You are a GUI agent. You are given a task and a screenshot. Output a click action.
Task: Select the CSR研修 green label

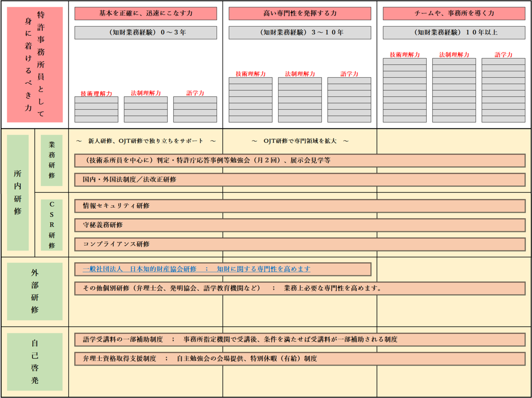[x=52, y=224]
